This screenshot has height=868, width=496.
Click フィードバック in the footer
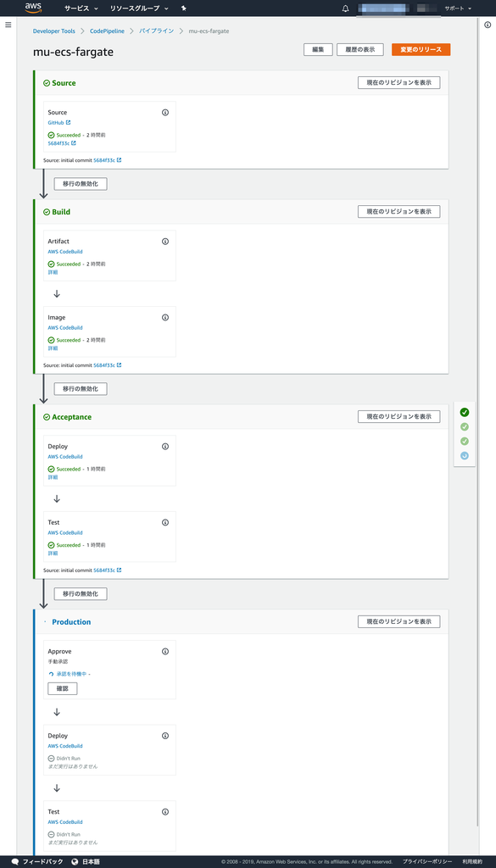(x=42, y=862)
